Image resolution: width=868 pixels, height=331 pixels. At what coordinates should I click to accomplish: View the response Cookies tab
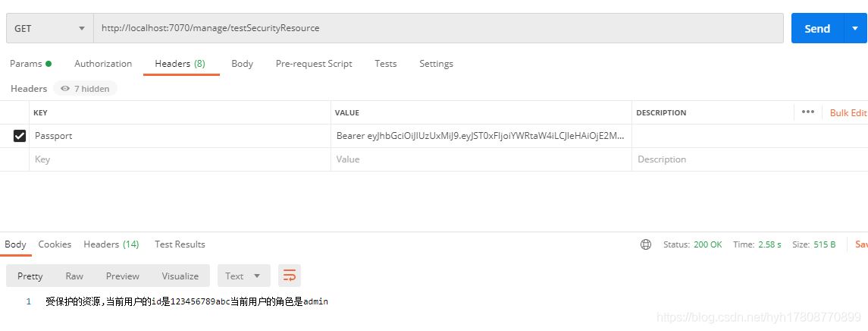[x=55, y=244]
